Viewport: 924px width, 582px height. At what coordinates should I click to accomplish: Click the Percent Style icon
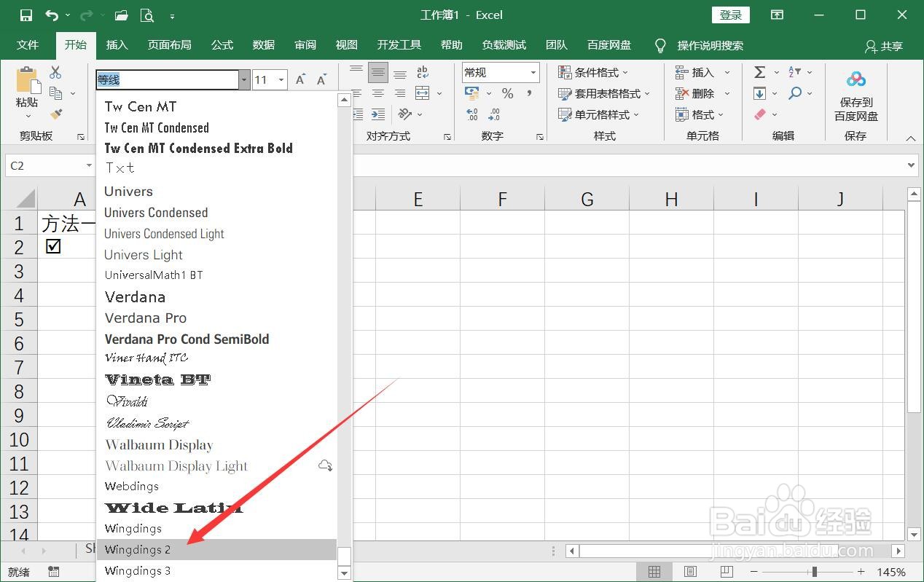point(508,93)
